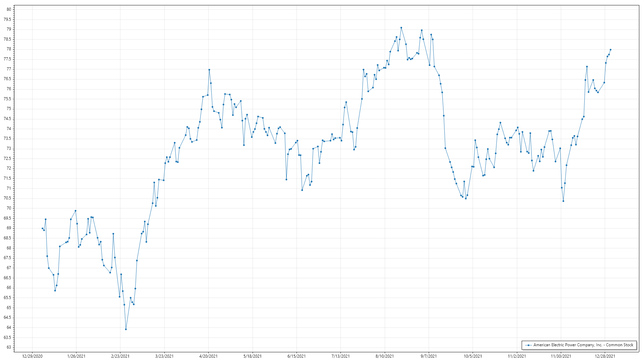Image resolution: width=644 pixels, height=362 pixels.
Task: Click the 7/13/2021 x-axis date label
Action: 340,356
